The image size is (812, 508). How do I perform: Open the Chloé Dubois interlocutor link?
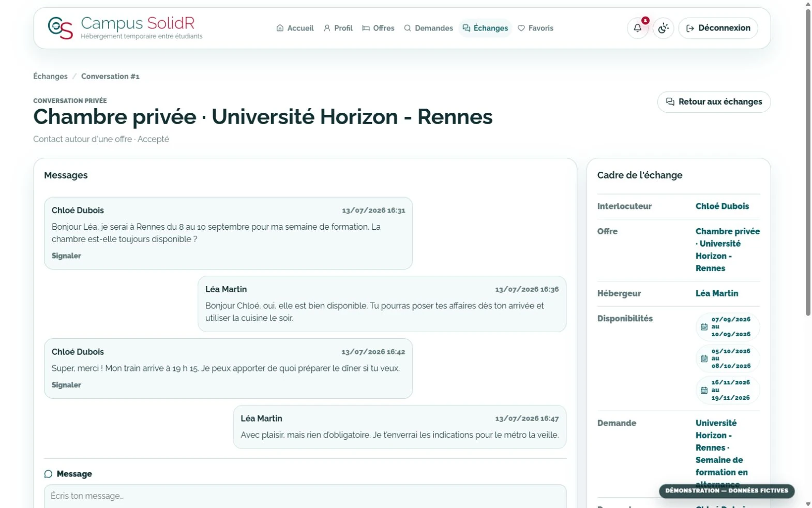point(722,206)
